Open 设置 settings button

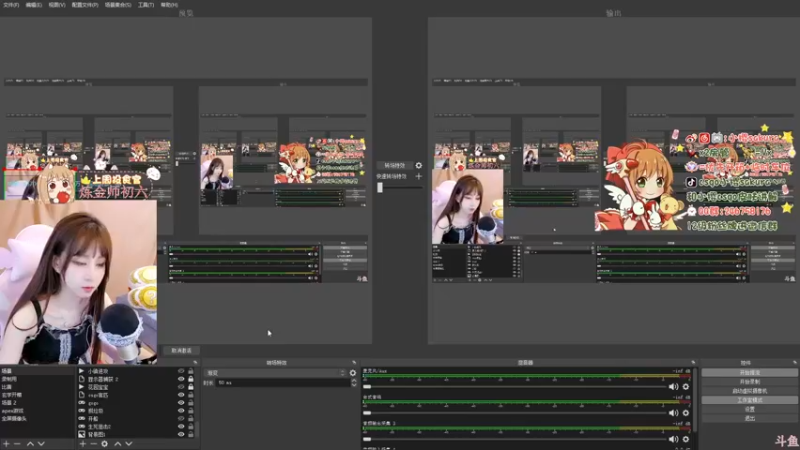(x=749, y=409)
